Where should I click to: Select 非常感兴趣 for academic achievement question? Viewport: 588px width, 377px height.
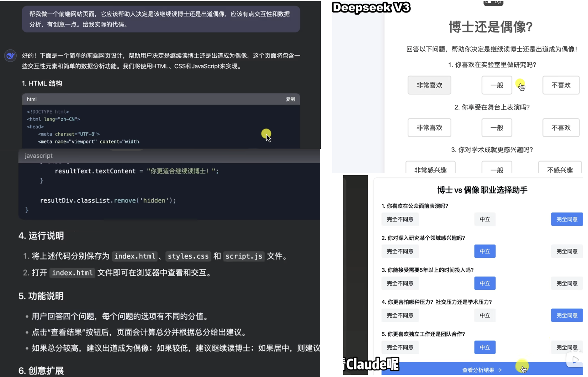click(430, 167)
